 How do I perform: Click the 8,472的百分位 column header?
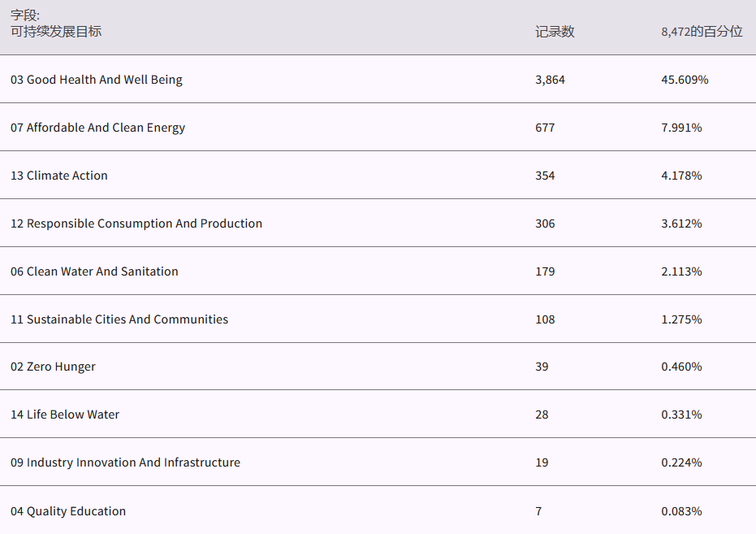pos(702,32)
